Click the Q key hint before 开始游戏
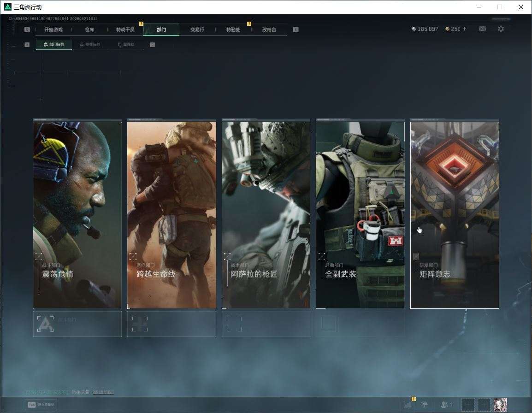This screenshot has height=413, width=532. click(x=27, y=29)
